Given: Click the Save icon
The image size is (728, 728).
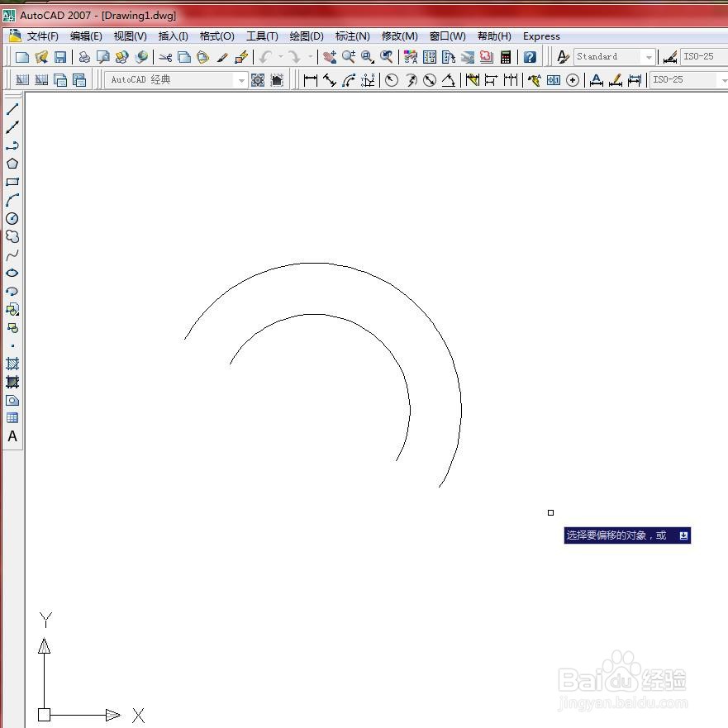Looking at the screenshot, I should [x=60, y=57].
